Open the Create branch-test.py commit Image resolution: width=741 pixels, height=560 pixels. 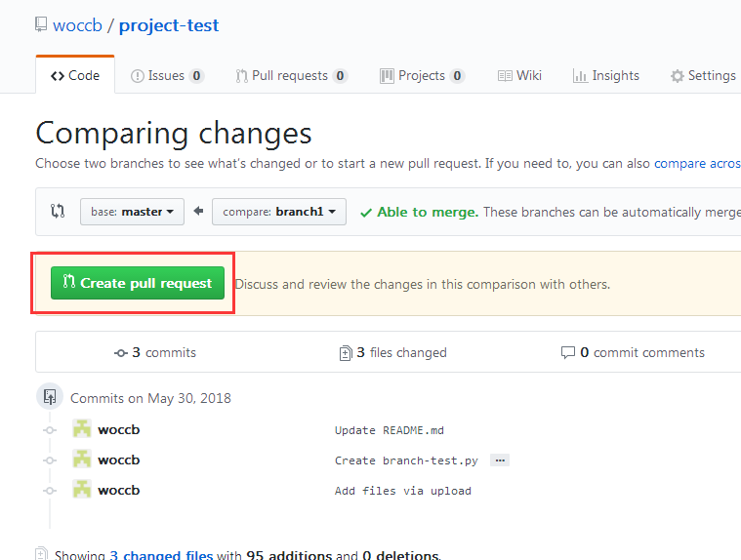click(x=406, y=460)
